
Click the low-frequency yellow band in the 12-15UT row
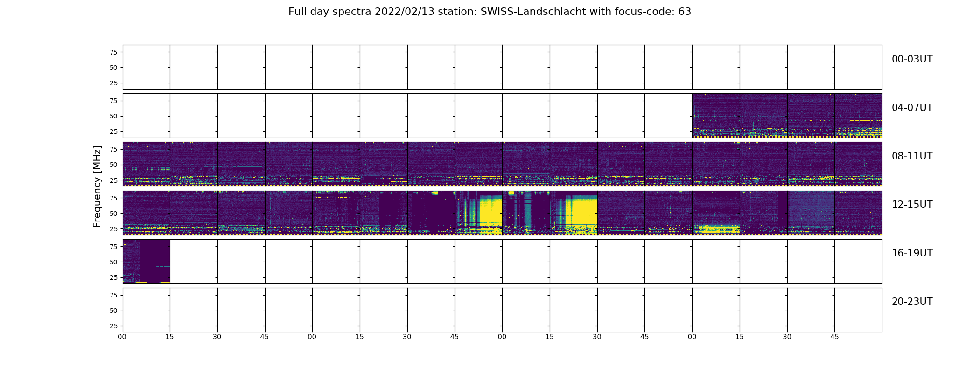716,229
